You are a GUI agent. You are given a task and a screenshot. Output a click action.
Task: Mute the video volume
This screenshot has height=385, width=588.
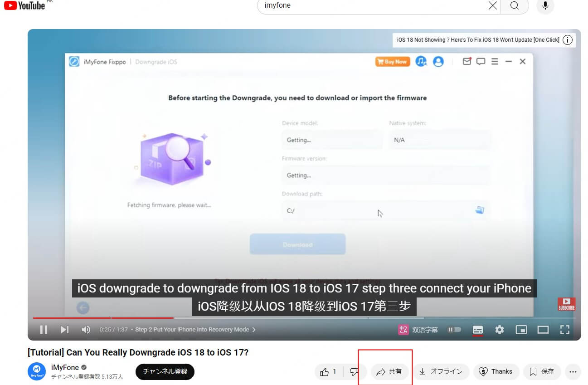tap(86, 330)
